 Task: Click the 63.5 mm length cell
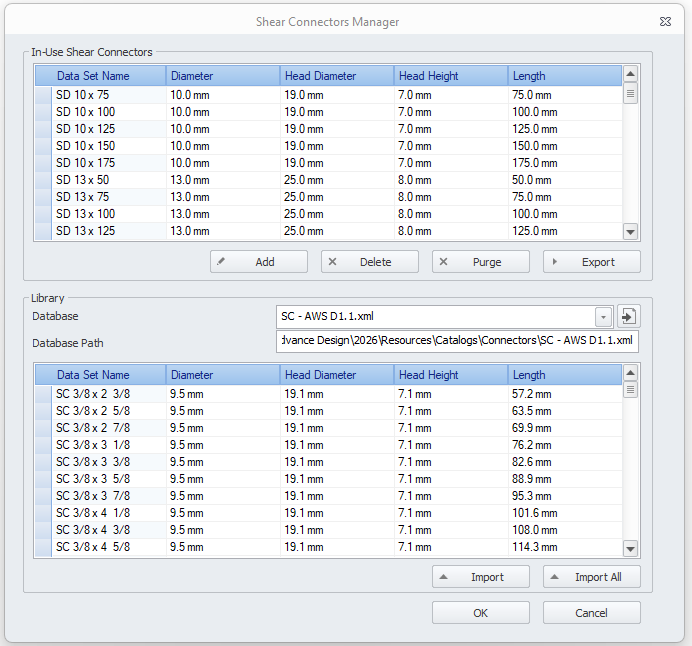[x=565, y=411]
